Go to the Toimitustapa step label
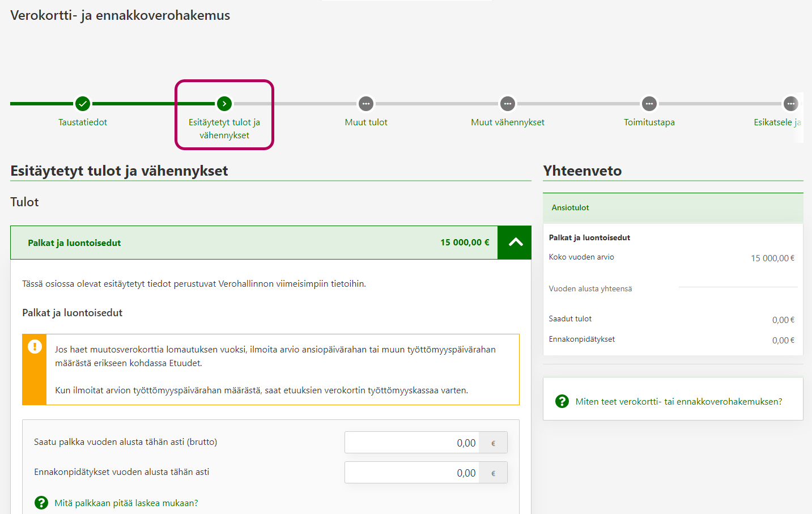The image size is (812, 514). (x=649, y=122)
